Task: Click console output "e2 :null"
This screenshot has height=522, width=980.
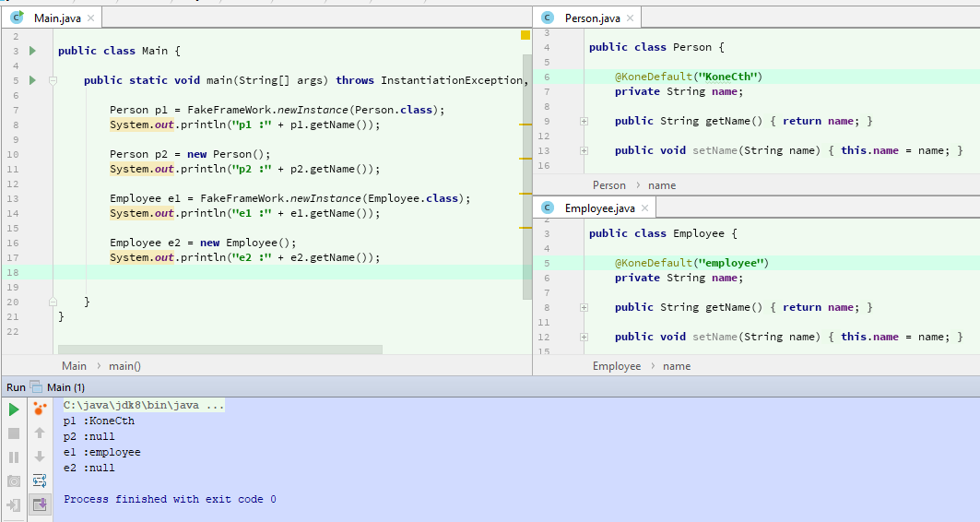Action: 89,468
